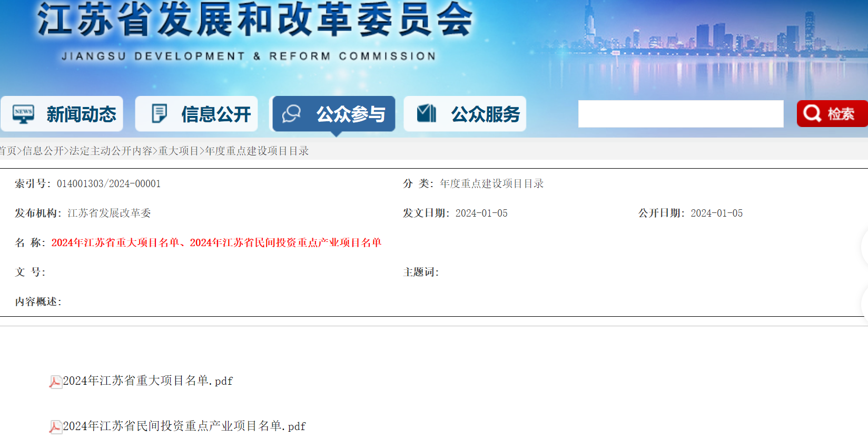The image size is (868, 438).
Task: Click the PDF icon beside 民间投资重点产业项目名单
Action: 55,427
